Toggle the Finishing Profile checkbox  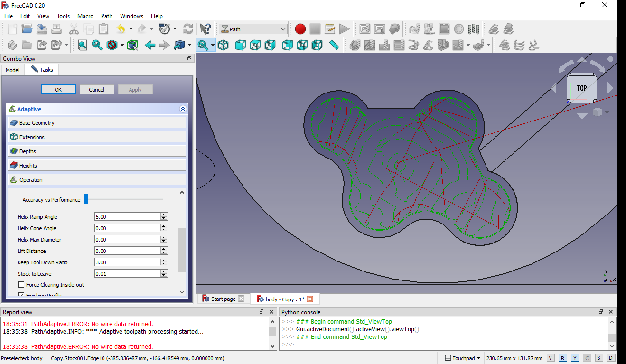[21, 294]
